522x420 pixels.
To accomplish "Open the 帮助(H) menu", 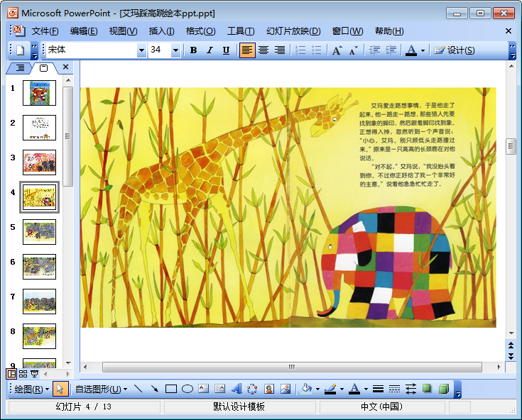I will click(389, 31).
